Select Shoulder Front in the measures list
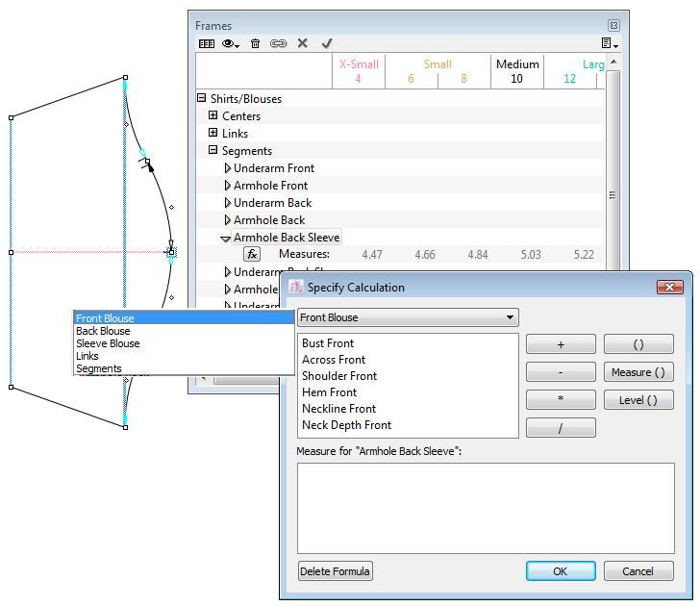Viewport: 700px width, 606px height. 339,376
